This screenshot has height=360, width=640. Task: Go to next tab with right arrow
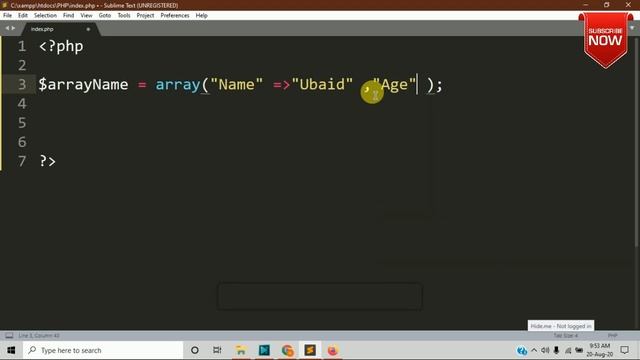(x=13, y=28)
